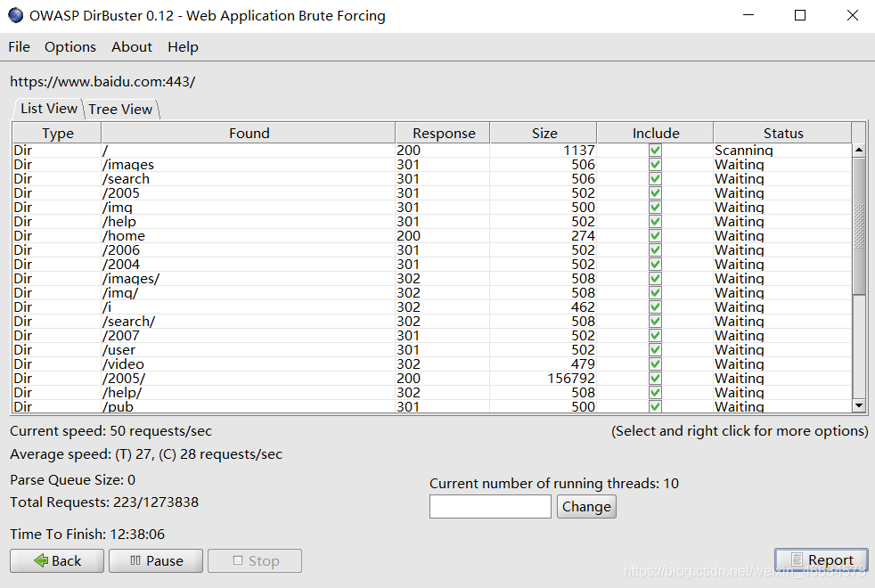Click the Include column header
The width and height of the screenshot is (875, 588).
[x=656, y=133]
